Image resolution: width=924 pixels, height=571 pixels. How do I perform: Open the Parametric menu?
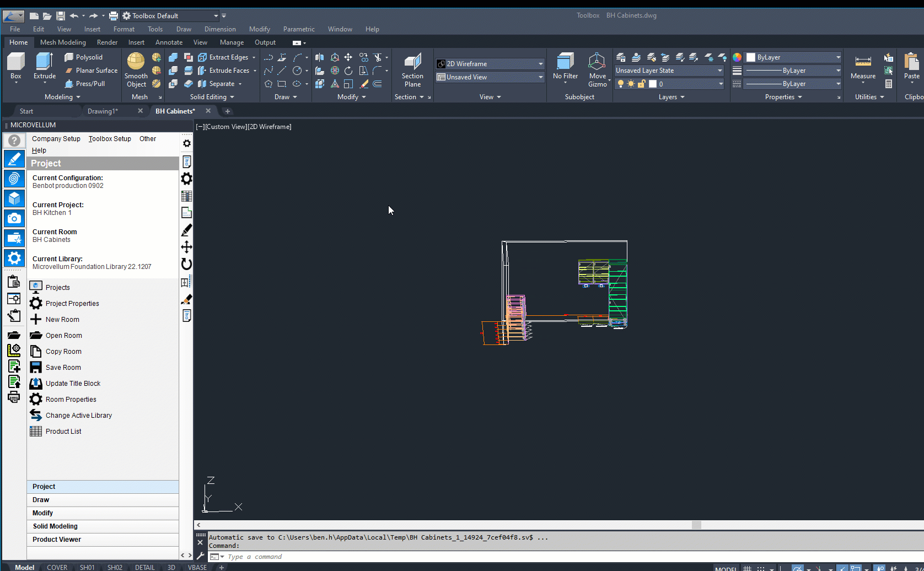(299, 29)
